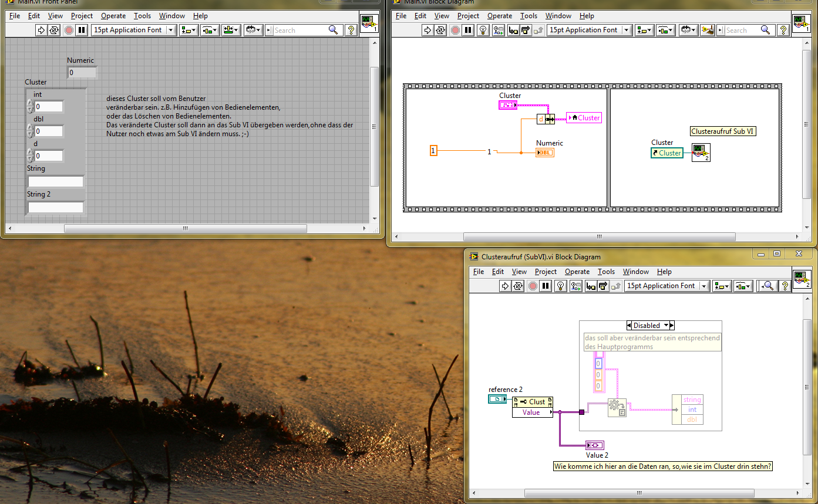Click Clean Up Diagram broom icon

pyautogui.click(x=708, y=30)
